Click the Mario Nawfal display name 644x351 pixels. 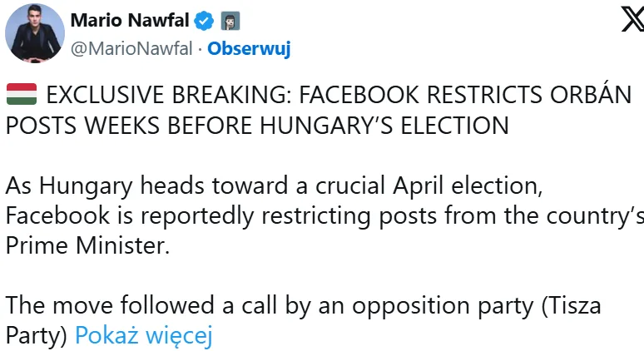(x=131, y=18)
